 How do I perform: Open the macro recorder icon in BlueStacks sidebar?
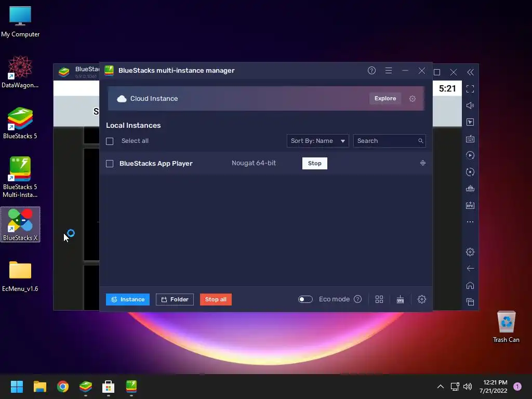coord(470,189)
